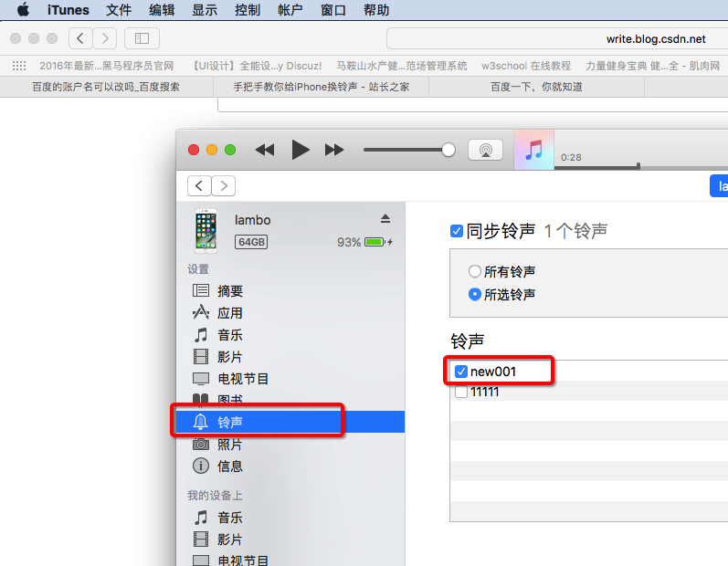728x566 pixels.
Task: Switch to tab 百度一下，你就知道
Action: (536, 87)
